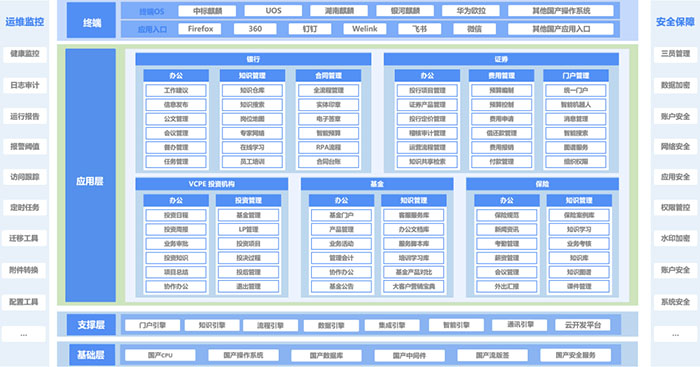Select the UOS terminal OS box
This screenshot has width=700, height=367.
[x=273, y=11]
